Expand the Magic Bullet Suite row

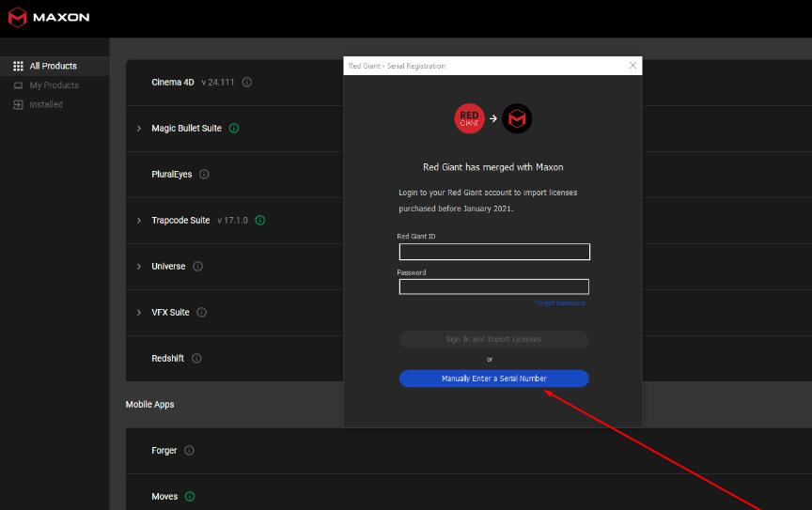139,129
